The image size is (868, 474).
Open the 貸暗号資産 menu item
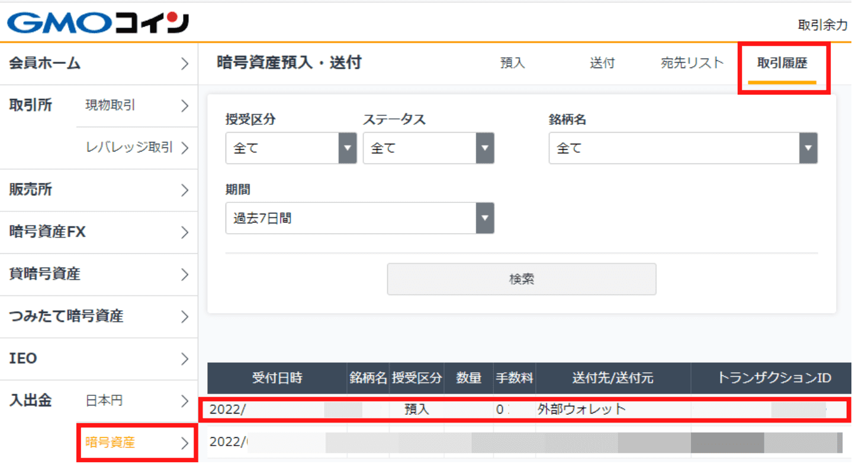coord(99,274)
